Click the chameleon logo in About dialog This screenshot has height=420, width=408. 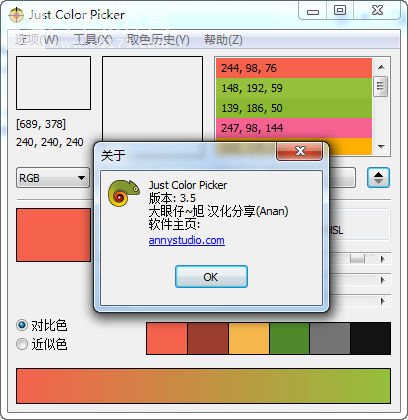[124, 193]
